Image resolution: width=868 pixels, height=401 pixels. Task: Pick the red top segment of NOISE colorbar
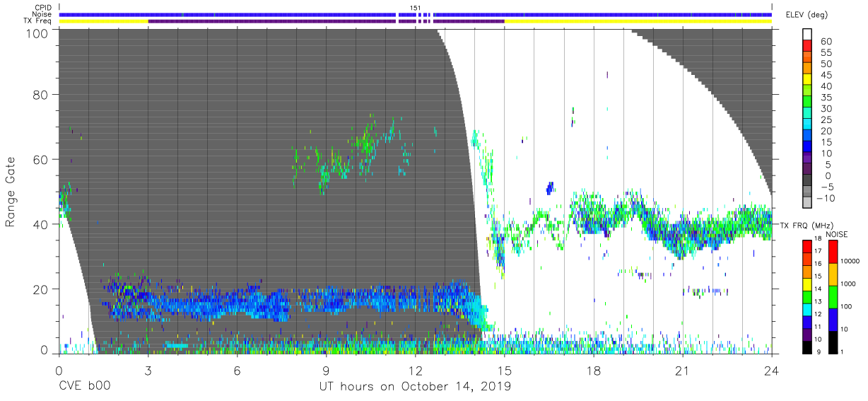coord(833,252)
